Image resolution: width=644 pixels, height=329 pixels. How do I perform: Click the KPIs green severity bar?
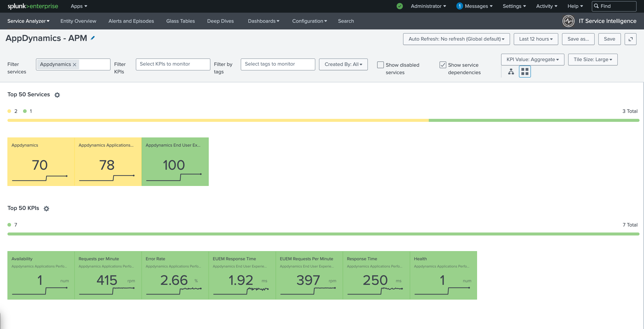tap(323, 234)
